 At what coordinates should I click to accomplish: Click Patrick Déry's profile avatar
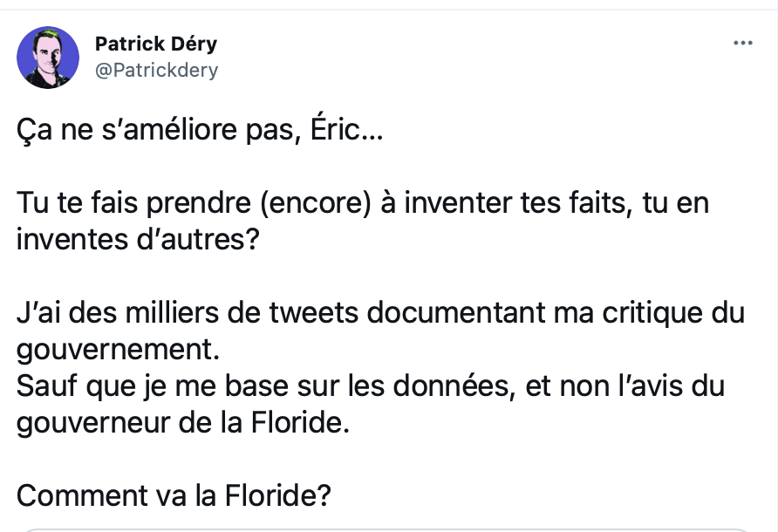[48, 58]
